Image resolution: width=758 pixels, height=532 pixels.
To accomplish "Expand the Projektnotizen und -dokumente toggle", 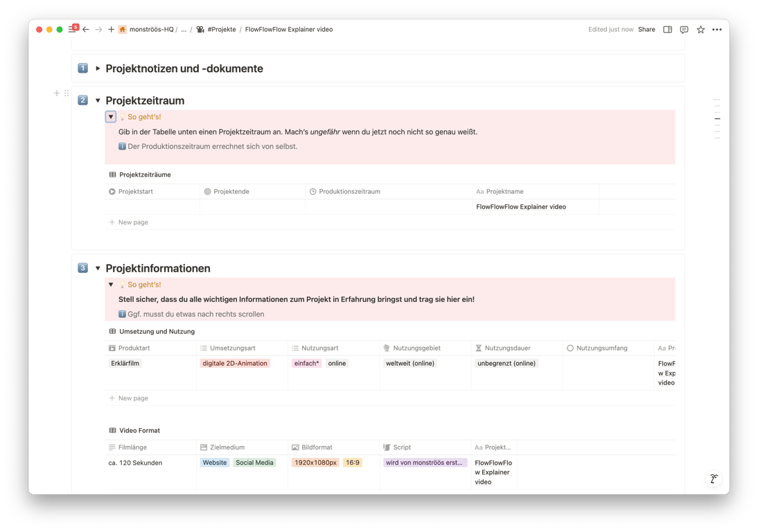I will click(98, 69).
